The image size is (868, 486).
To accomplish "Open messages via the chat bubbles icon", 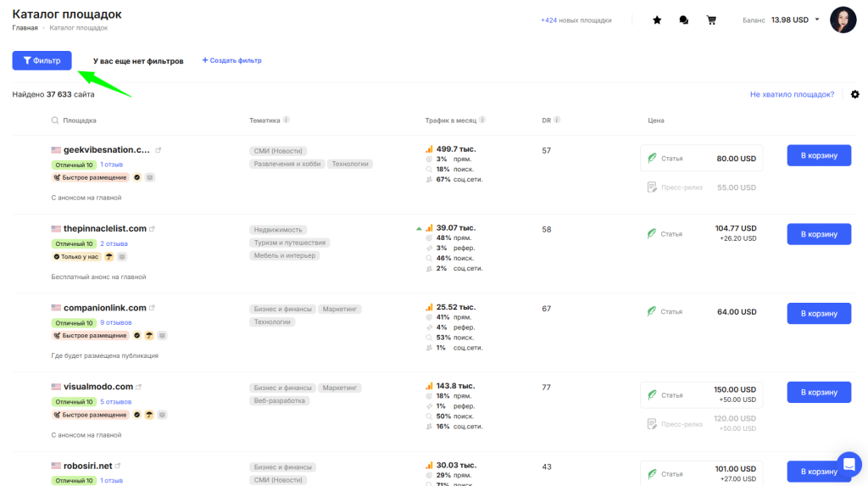I will click(684, 20).
